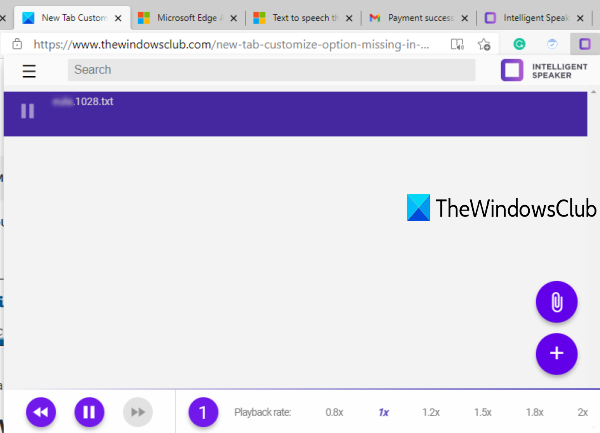
Task: Open Read Aloud immersive reader icon
Action: pos(457,44)
